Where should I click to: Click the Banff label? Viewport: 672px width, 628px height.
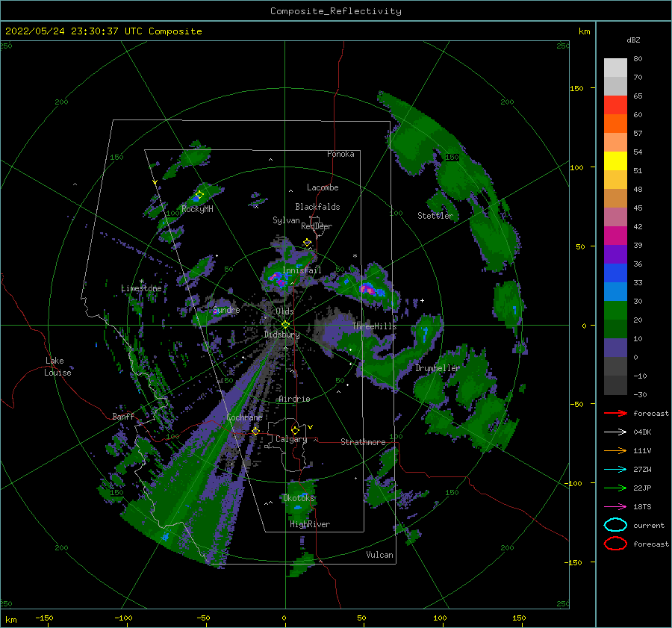pyautogui.click(x=123, y=416)
